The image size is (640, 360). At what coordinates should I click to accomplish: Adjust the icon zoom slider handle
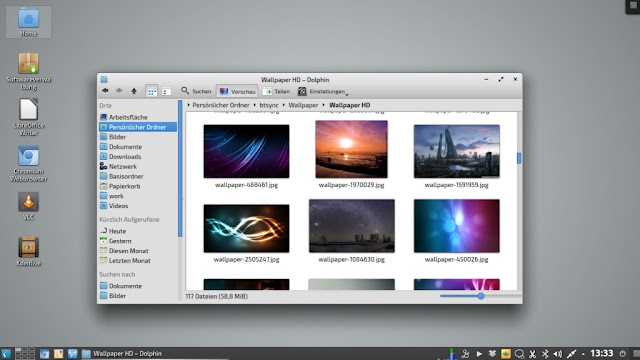[481, 296]
